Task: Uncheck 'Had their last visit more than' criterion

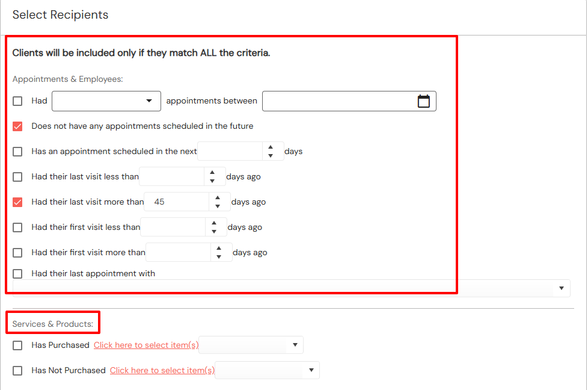Action: 17,202
